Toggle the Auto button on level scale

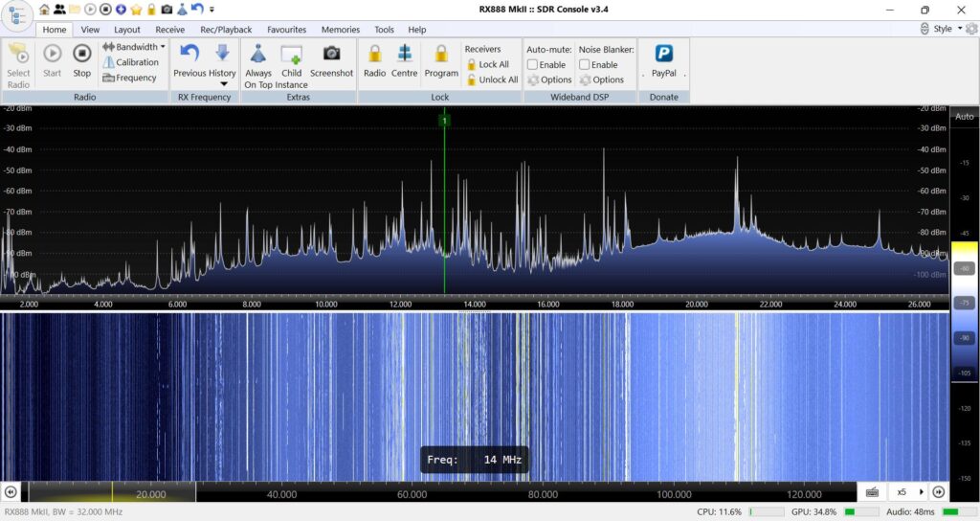coord(964,116)
